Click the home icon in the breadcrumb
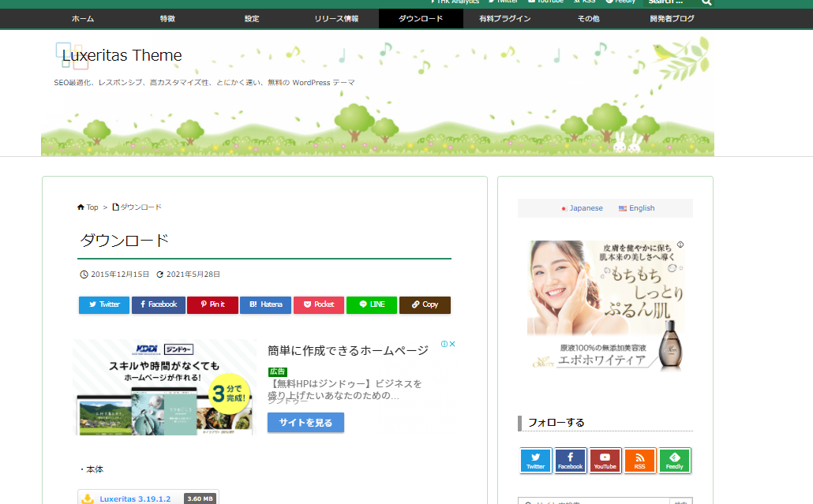This screenshot has height=504, width=813. click(x=81, y=207)
